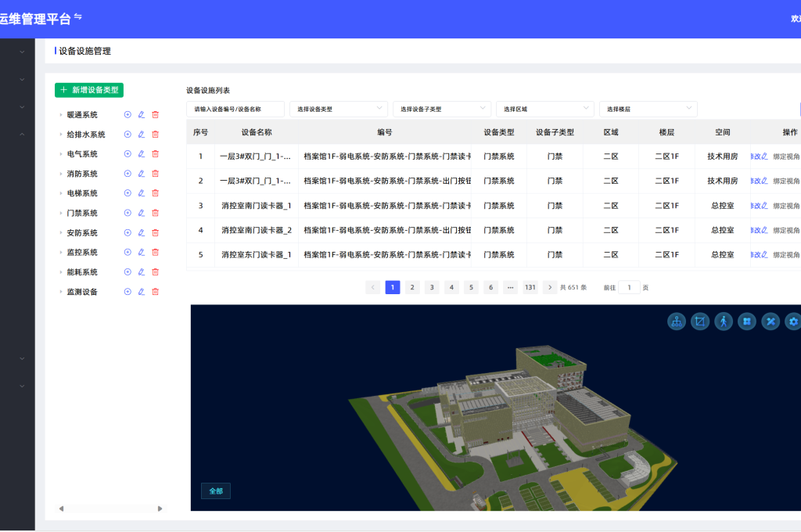801x532 pixels.
Task: Select the ruler-and-pencil measure tool in 3D viewer
Action: [770, 322]
